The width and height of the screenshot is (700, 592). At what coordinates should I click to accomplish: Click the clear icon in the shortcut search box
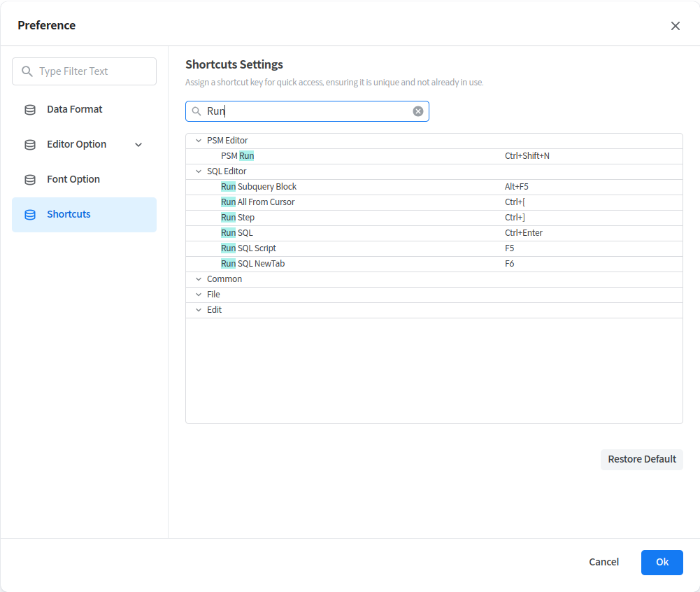tap(418, 111)
